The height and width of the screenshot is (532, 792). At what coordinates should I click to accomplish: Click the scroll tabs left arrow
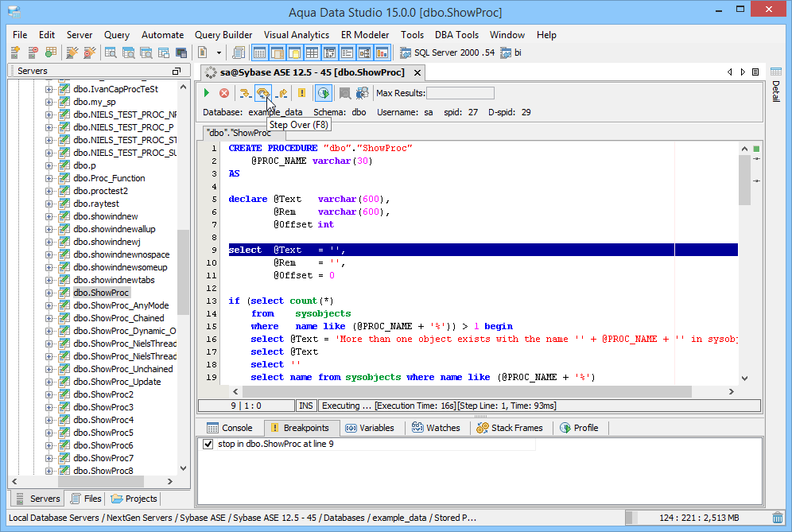pyautogui.click(x=729, y=72)
